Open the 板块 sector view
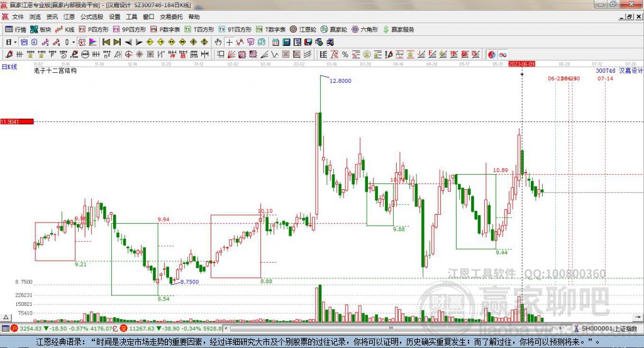The height and width of the screenshot is (348, 644). [40, 30]
